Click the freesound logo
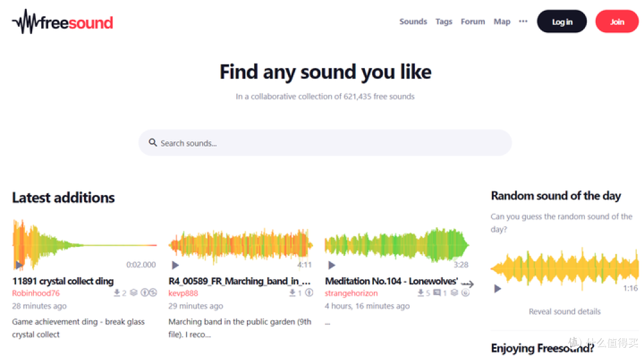The width and height of the screenshot is (644, 356). coord(63,21)
